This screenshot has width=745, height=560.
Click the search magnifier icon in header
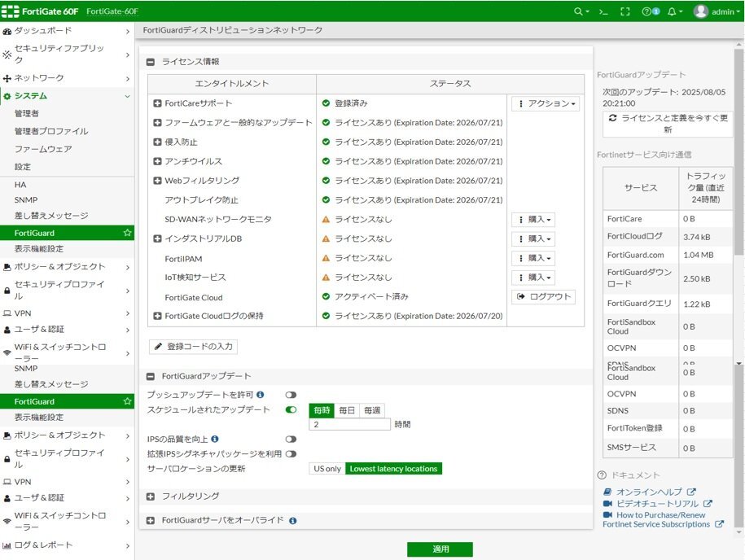[x=579, y=11]
